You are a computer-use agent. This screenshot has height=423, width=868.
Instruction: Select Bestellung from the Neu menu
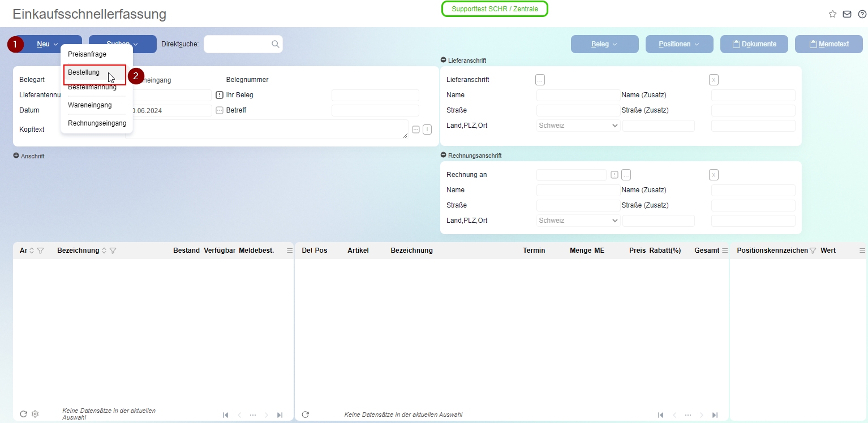click(84, 72)
